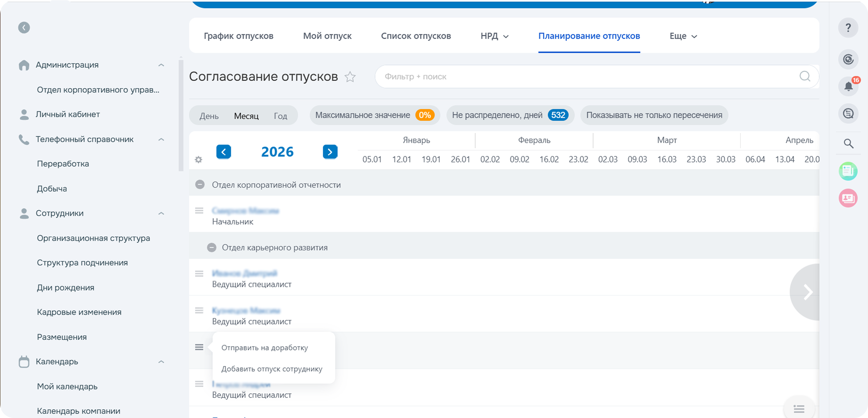
Task: Open the help icon with question mark
Action: [848, 28]
